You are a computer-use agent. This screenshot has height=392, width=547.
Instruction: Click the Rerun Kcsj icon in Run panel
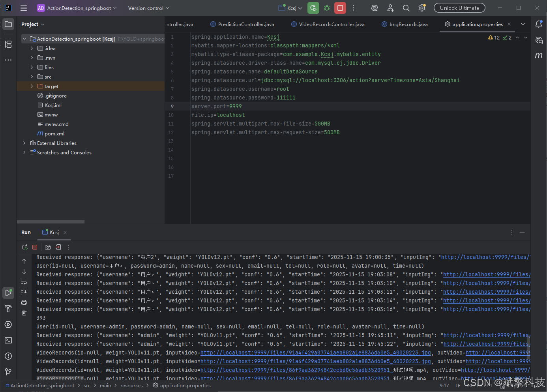point(24,247)
